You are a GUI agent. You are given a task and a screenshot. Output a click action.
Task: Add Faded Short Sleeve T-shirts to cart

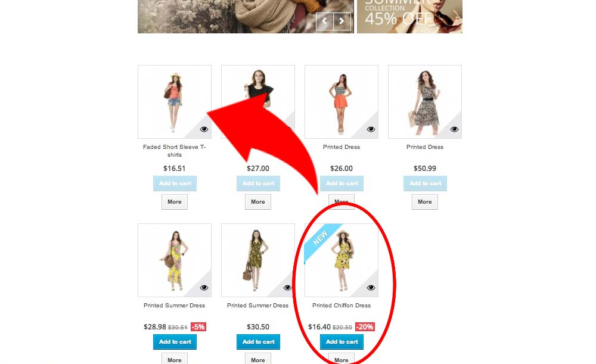[175, 183]
